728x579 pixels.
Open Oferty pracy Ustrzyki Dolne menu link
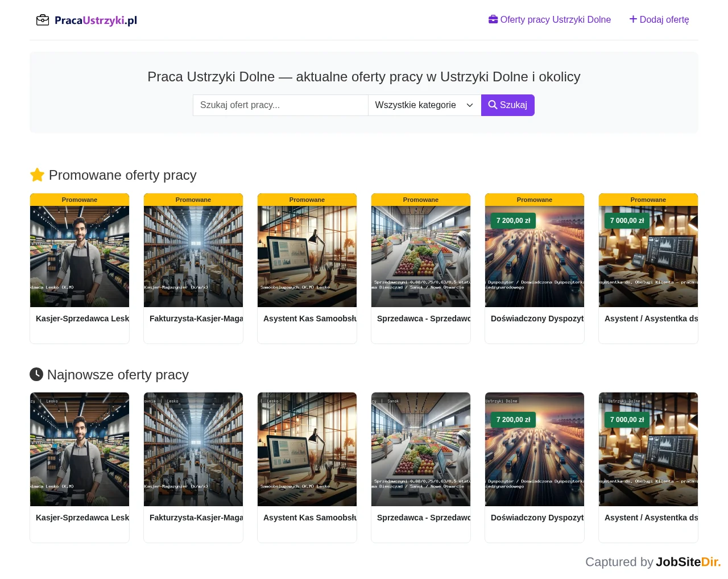pyautogui.click(x=549, y=19)
